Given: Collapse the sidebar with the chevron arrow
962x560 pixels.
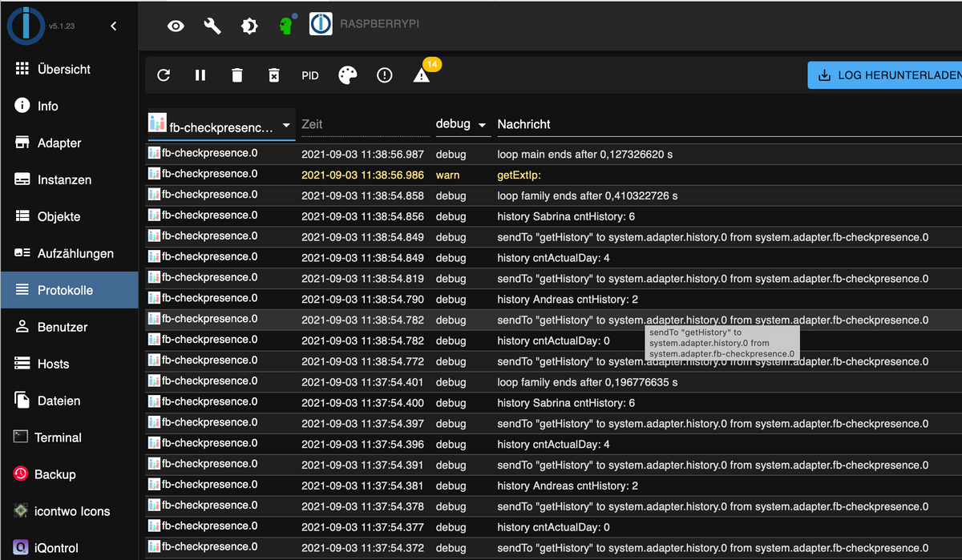Looking at the screenshot, I should 114,26.
